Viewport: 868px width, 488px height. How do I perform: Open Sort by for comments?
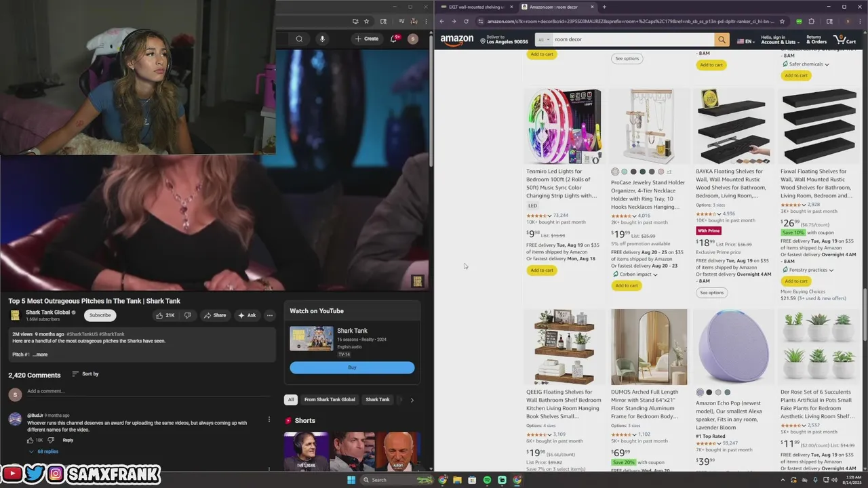tap(85, 374)
